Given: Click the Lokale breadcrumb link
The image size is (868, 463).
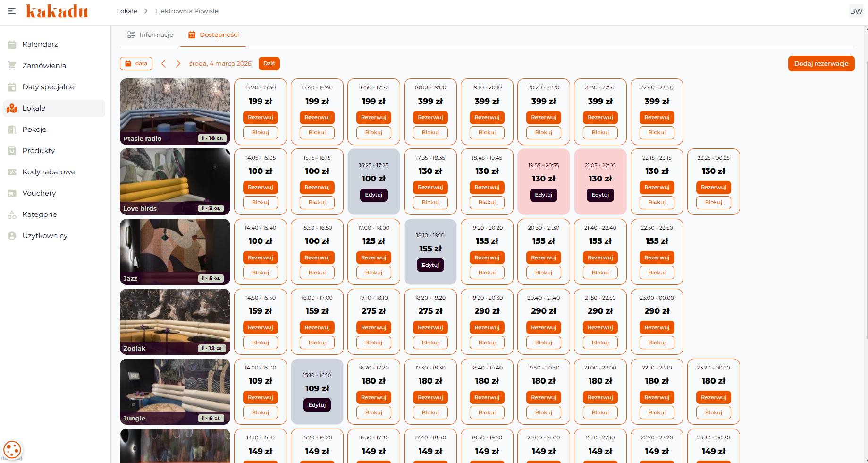Looking at the screenshot, I should point(127,11).
